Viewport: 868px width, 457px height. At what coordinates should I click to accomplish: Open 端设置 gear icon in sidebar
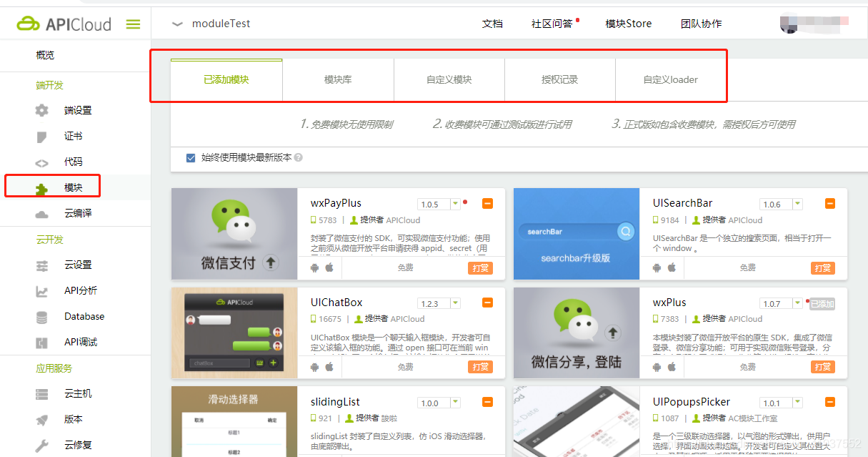tap(42, 110)
